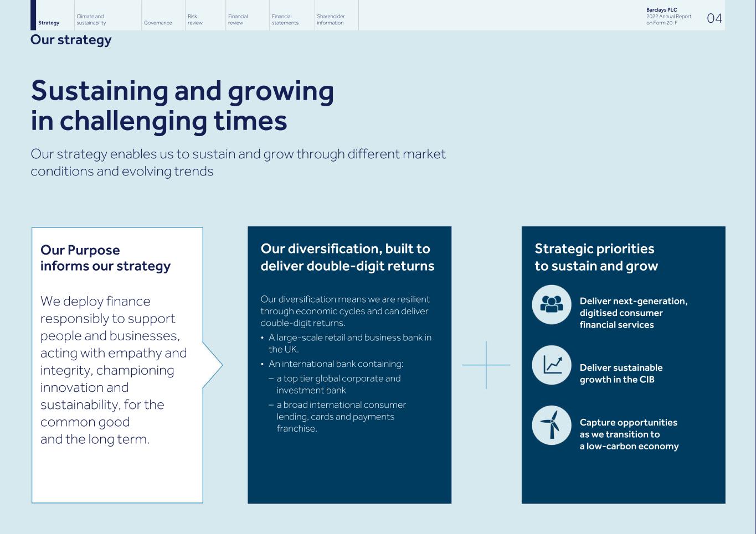This screenshot has height=534, width=756.
Task: Click the arrow pointer on Purpose box
Action: click(x=213, y=365)
